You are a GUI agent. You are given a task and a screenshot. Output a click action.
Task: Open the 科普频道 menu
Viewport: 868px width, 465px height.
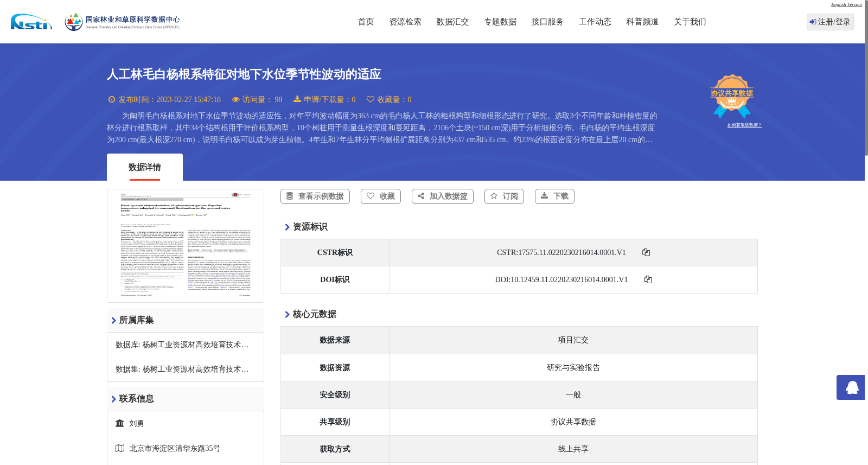click(x=642, y=22)
